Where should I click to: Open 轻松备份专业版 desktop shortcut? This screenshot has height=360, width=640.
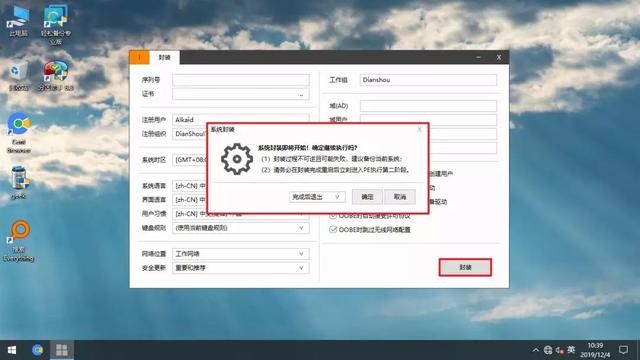pyautogui.click(x=56, y=24)
